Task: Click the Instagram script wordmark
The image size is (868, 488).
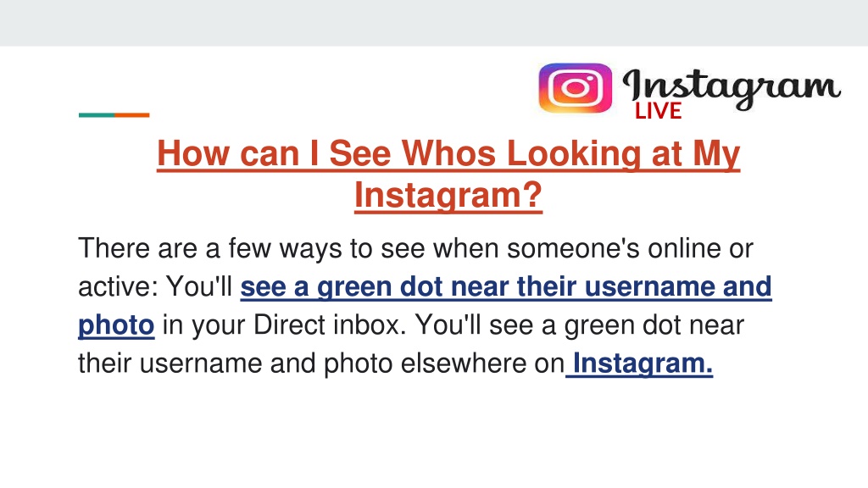Action: 732,88
